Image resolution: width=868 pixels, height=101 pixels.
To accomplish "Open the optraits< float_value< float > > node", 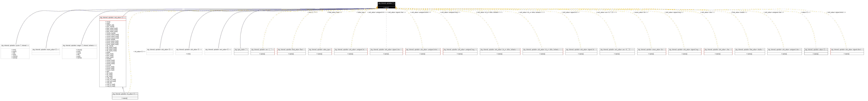I will click(x=292, y=51).
